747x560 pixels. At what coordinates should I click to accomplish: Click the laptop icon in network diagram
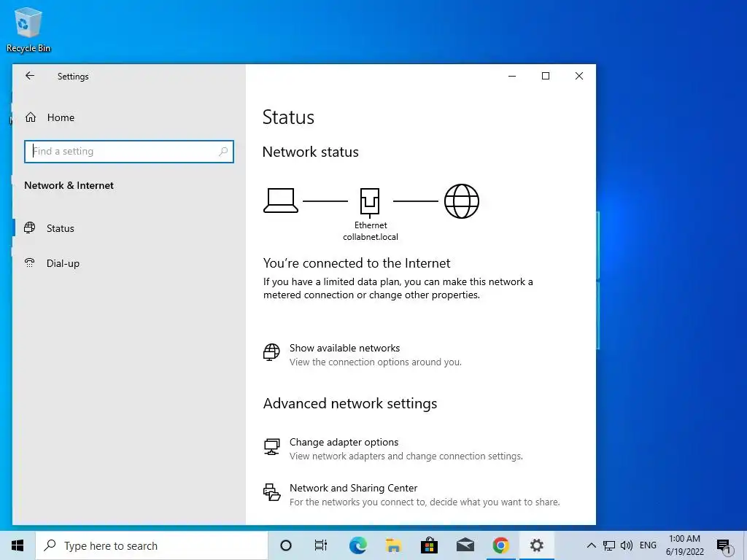click(281, 201)
